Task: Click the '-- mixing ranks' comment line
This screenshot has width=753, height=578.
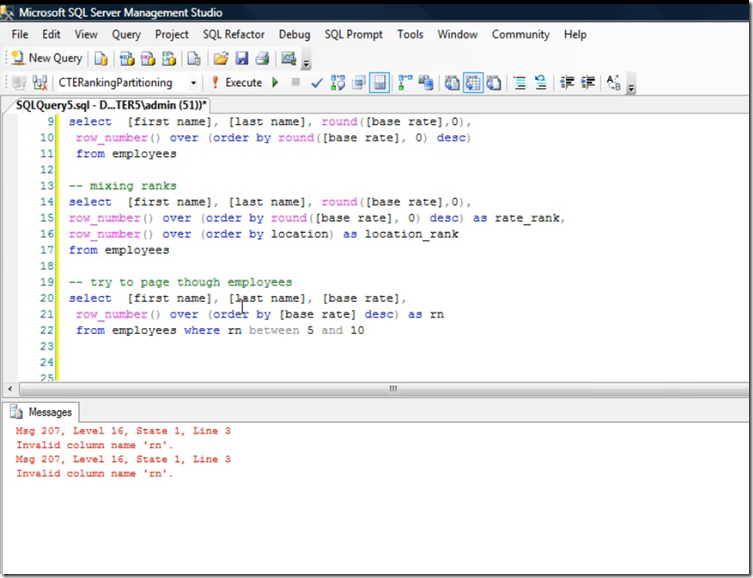Action: coord(122,186)
